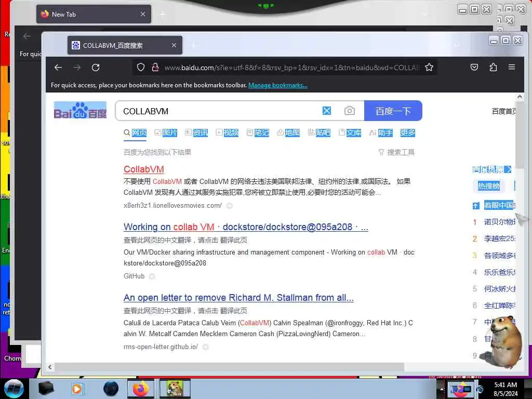Screen dimensions: 532x399
Task: Open hot search item number 1
Action: pyautogui.click(x=499, y=222)
